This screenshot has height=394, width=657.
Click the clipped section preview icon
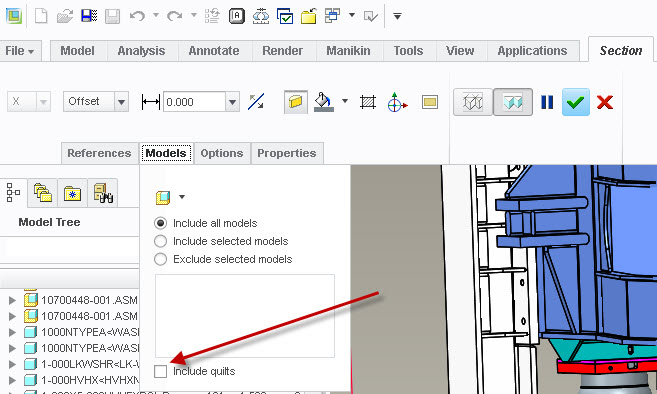click(512, 102)
